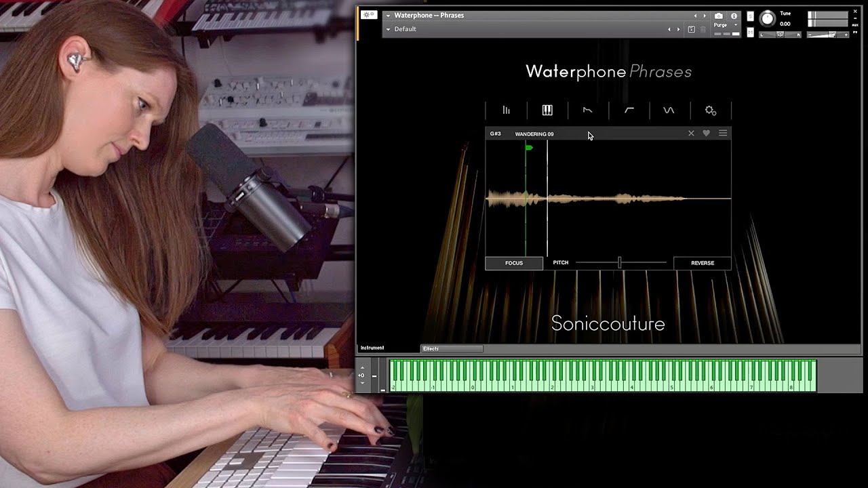Switch to the Instrument tab
Viewport: 868px width, 488px height.
[372, 348]
